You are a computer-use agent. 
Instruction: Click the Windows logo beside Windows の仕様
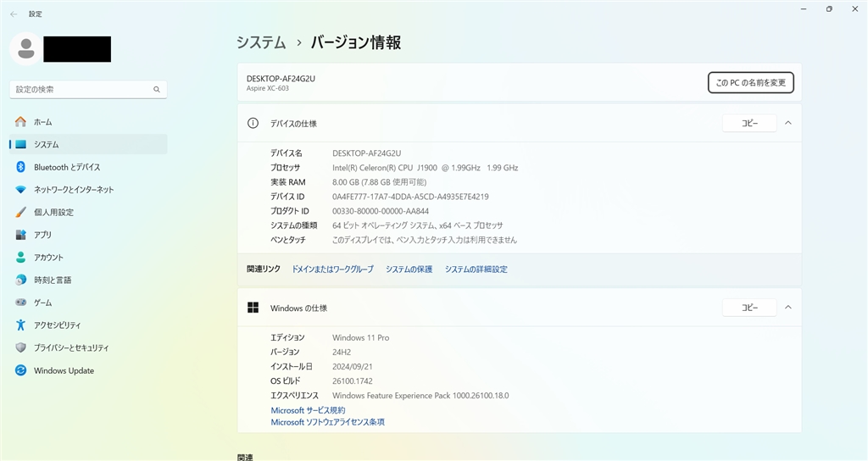pyautogui.click(x=253, y=308)
